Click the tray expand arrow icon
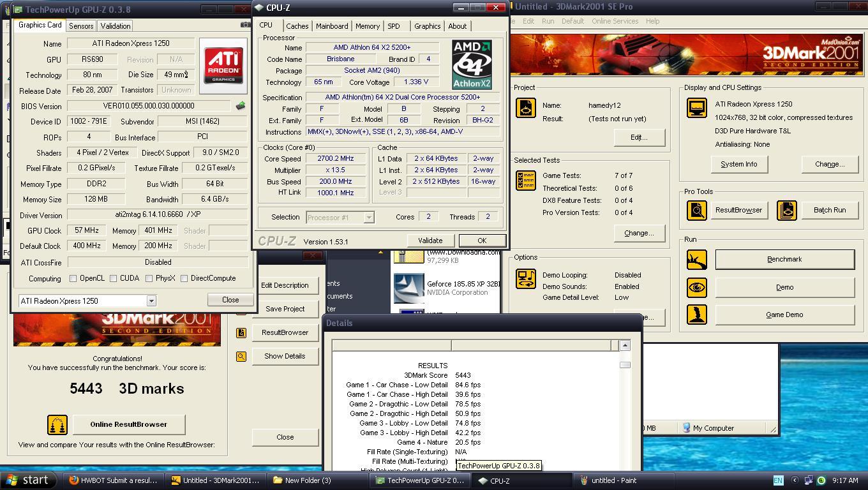This screenshot has width=868, height=490. 795,480
